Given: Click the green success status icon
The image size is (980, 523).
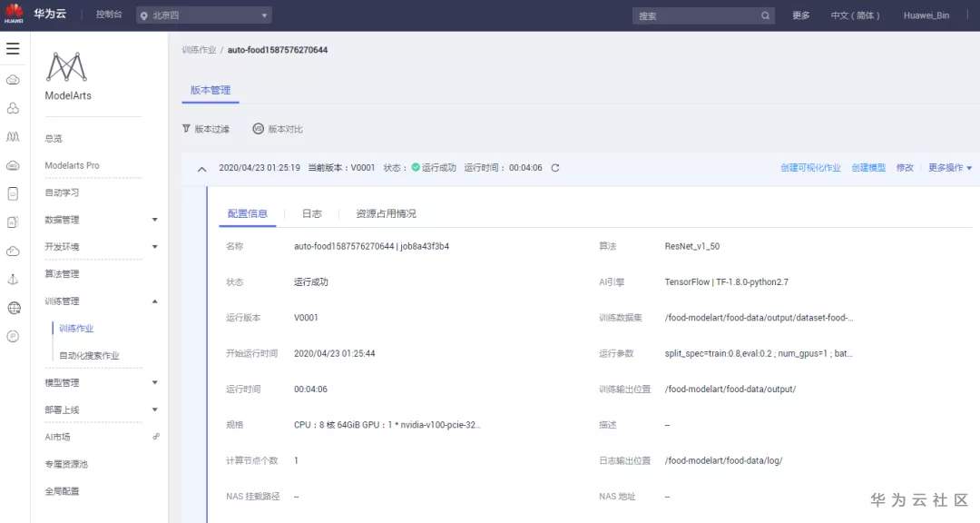Looking at the screenshot, I should click(416, 167).
